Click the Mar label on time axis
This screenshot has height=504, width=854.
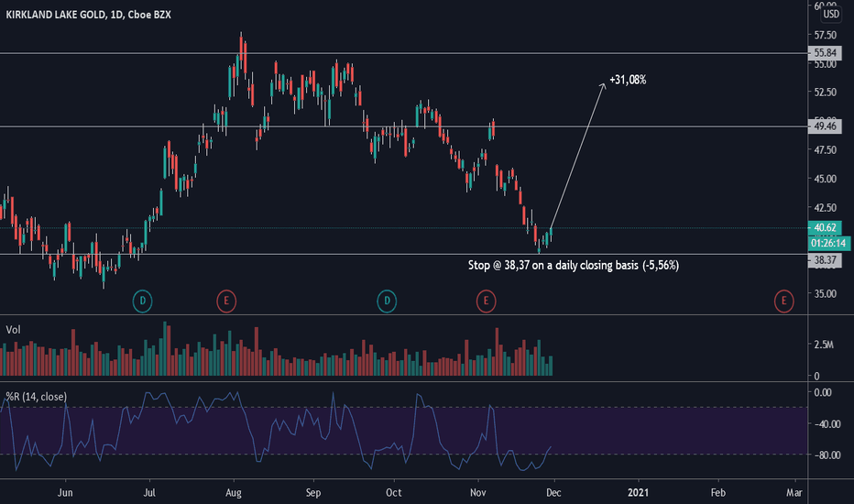794,493
